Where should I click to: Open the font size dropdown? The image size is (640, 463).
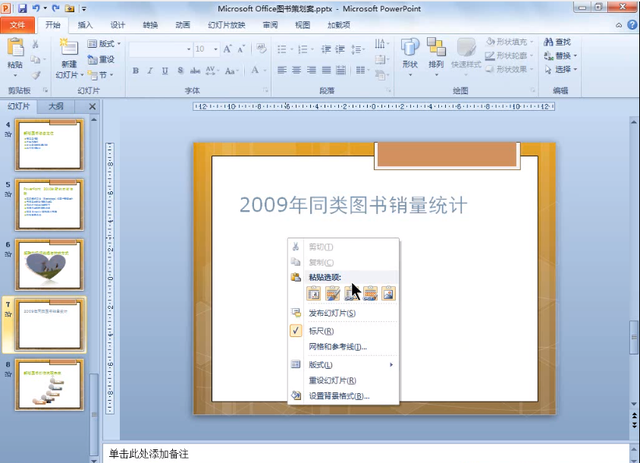pos(215,48)
